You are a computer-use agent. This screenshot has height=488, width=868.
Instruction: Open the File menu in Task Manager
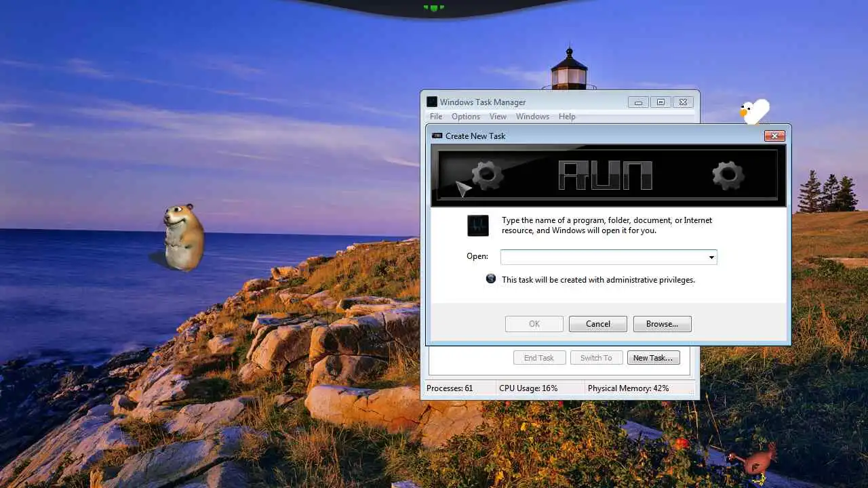coord(436,117)
